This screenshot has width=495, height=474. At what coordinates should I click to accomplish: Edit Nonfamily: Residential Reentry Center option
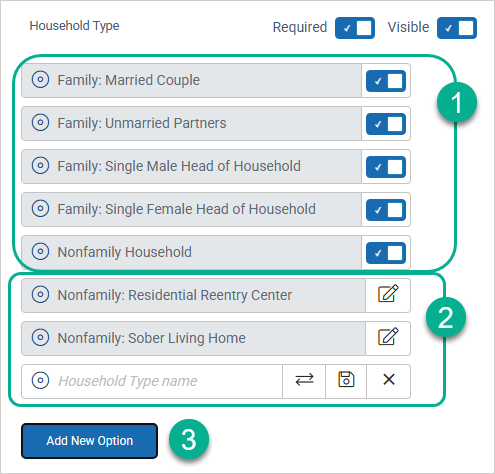coord(388,295)
